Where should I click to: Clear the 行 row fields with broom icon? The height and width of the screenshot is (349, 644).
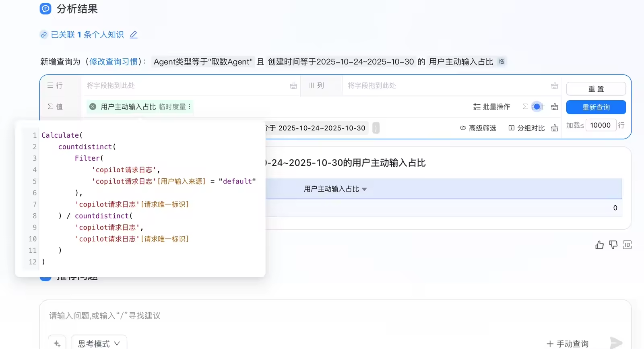point(293,85)
